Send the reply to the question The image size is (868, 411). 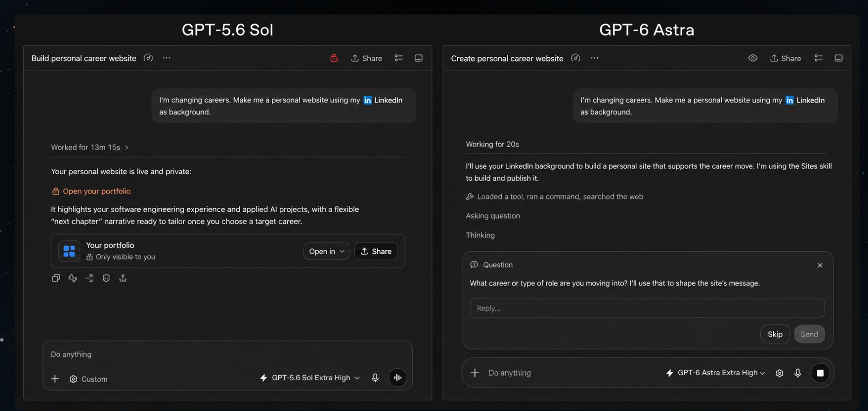click(809, 334)
